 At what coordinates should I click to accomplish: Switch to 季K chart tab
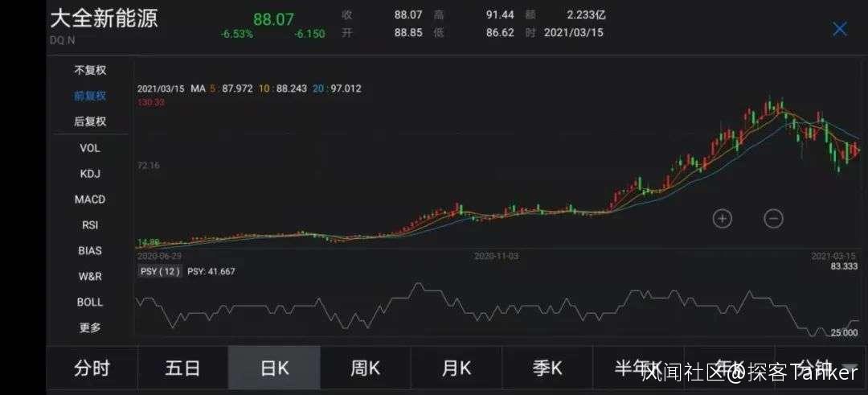click(x=547, y=368)
